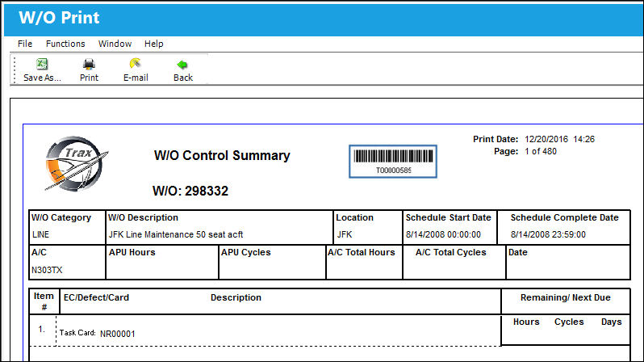Click the W/O Category value LINE

point(40,234)
